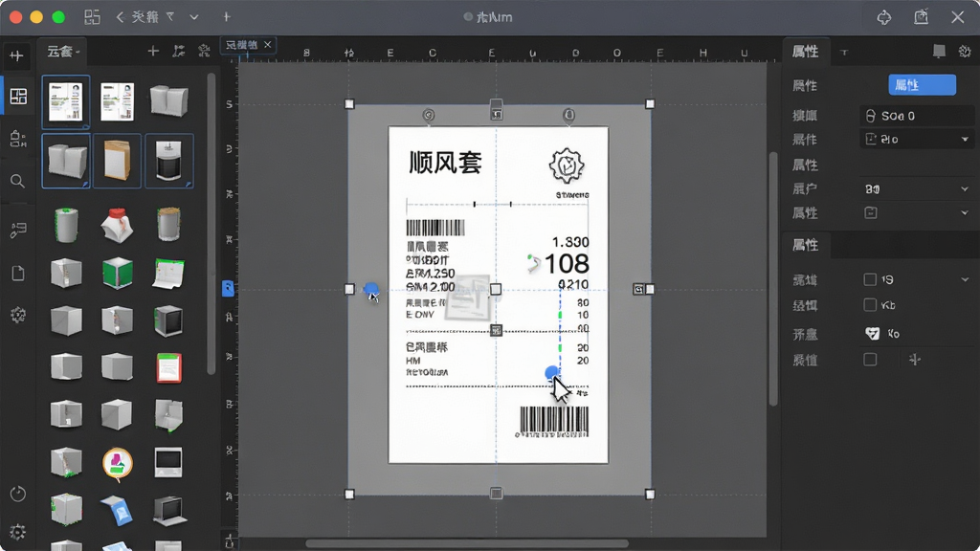This screenshot has width=980, height=551.
Task: Select the highlighted grid layout icon in left toolbar
Action: [18, 97]
